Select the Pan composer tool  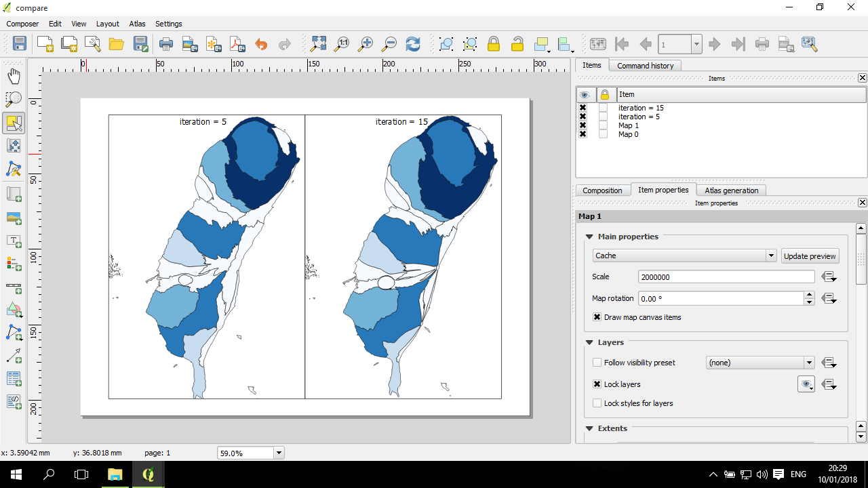[14, 76]
